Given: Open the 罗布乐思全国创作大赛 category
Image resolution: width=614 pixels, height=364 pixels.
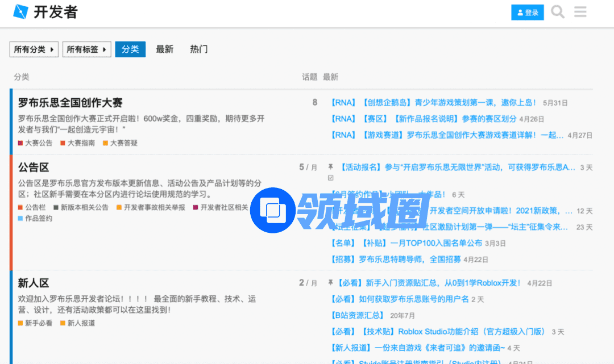Looking at the screenshot, I should (70, 103).
